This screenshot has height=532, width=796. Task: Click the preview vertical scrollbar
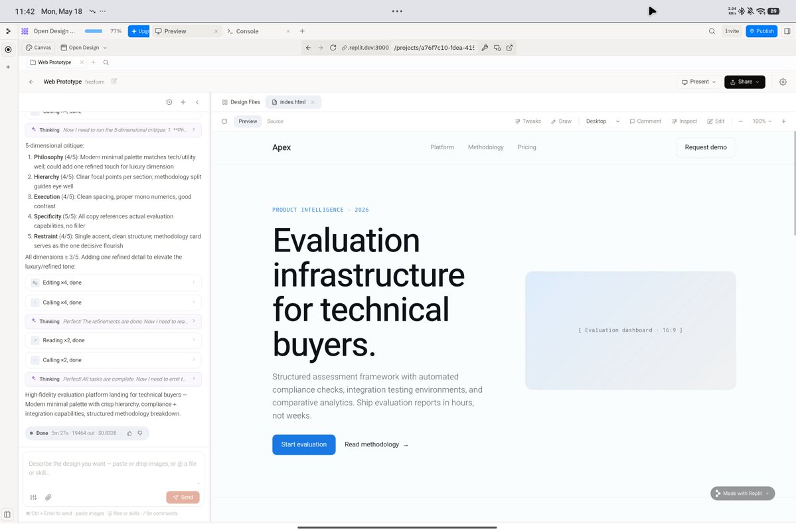click(794, 182)
